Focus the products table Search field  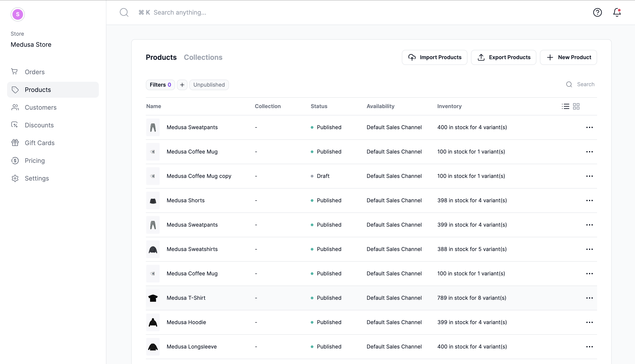pos(585,84)
